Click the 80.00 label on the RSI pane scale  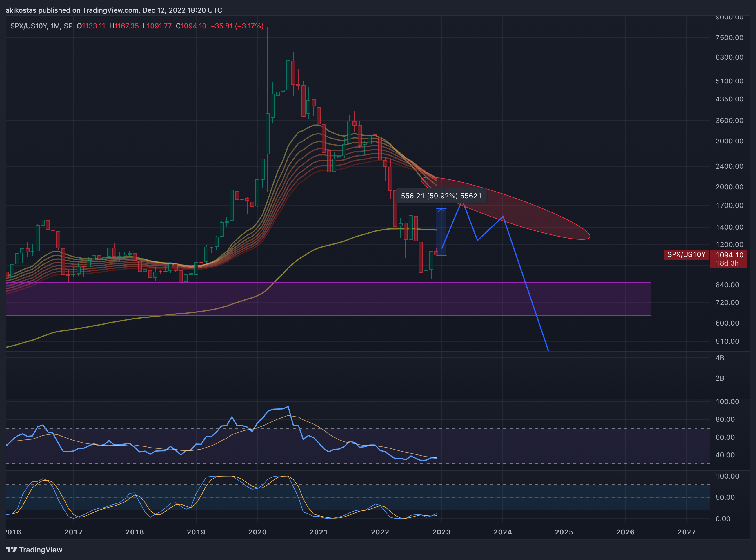[x=725, y=419]
